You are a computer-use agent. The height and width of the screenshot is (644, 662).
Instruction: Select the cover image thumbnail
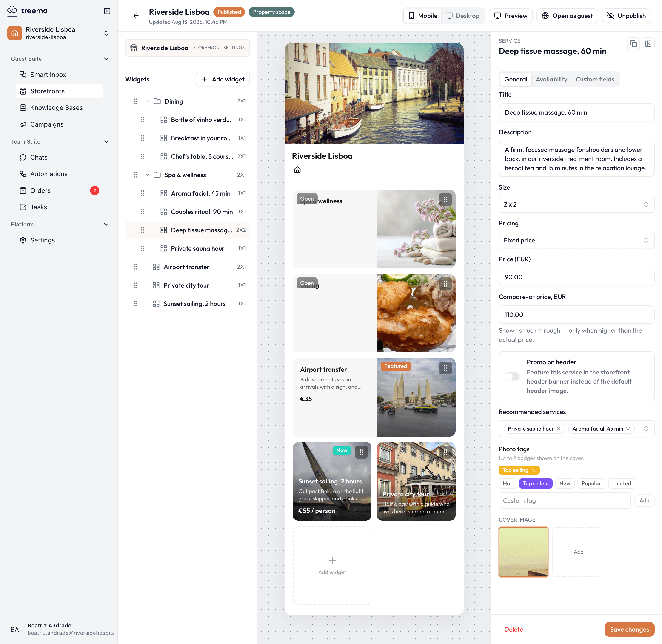(x=523, y=552)
